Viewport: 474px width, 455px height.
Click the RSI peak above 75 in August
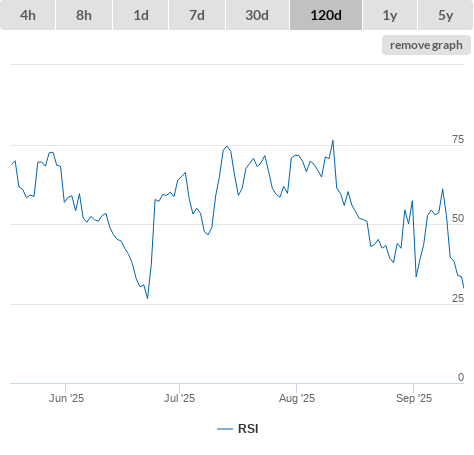tap(333, 141)
